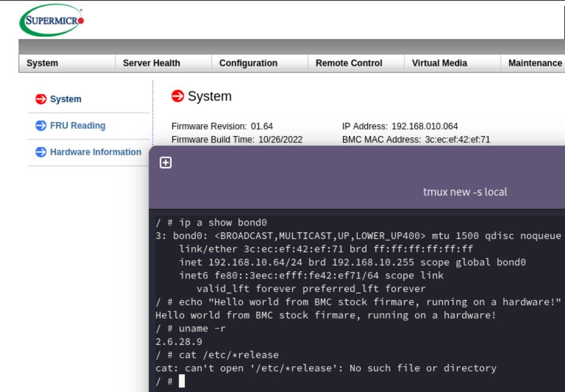
Task: Select the Configuration menu
Action: pos(248,63)
